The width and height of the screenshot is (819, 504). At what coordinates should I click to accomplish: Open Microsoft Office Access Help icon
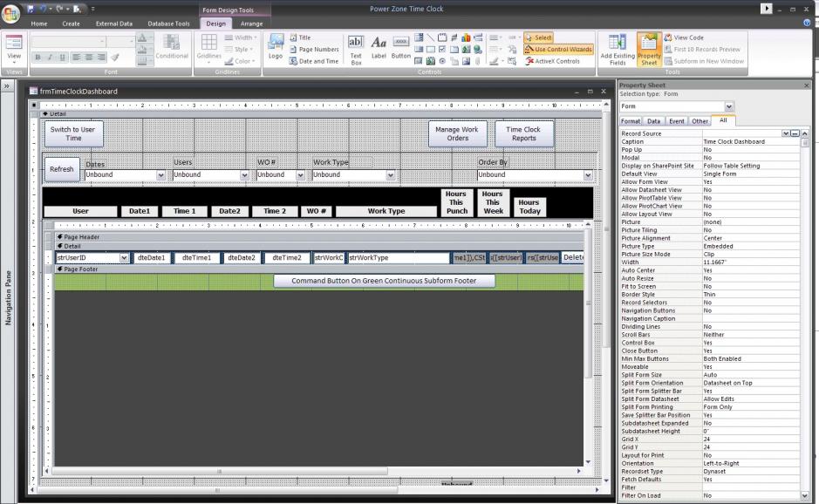point(808,23)
